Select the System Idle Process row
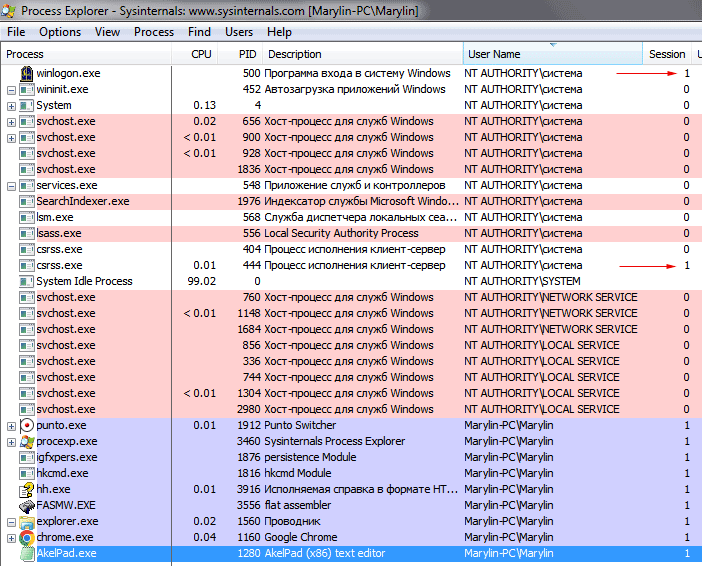The height and width of the screenshot is (566, 702). [84, 281]
